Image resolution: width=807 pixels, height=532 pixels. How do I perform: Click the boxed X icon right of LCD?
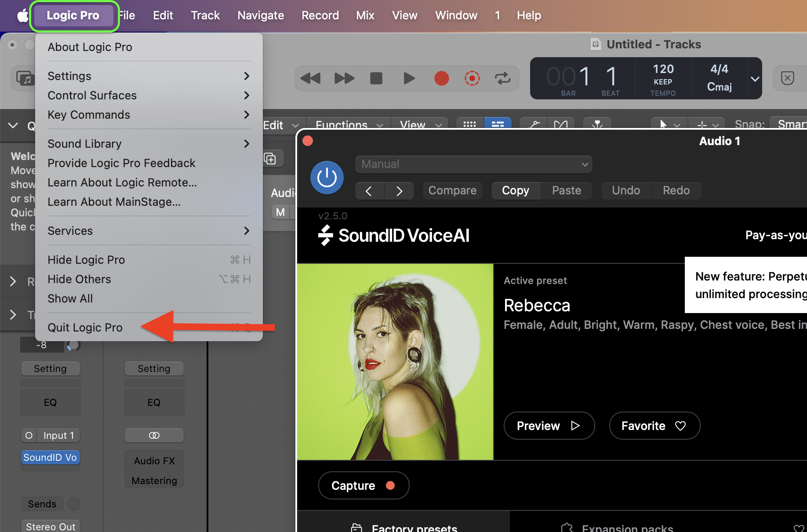(787, 79)
